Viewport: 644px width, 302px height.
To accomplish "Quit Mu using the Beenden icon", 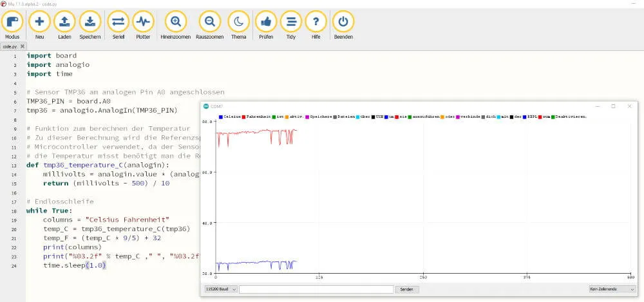I will [343, 21].
